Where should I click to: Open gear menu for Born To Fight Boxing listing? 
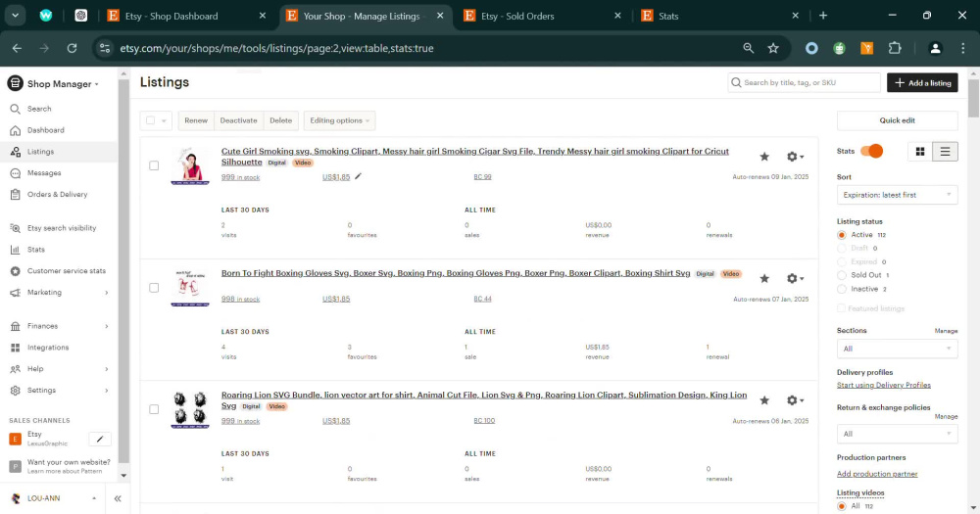pos(795,279)
